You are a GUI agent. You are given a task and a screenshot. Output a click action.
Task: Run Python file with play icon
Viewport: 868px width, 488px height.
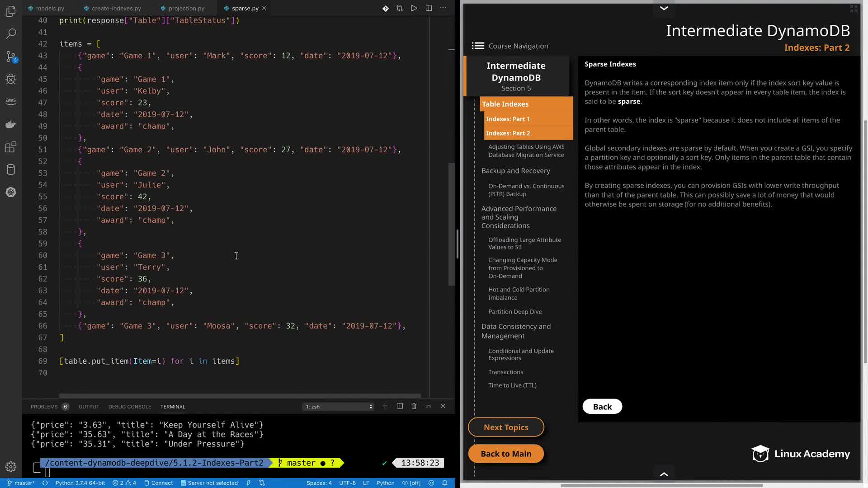[414, 8]
